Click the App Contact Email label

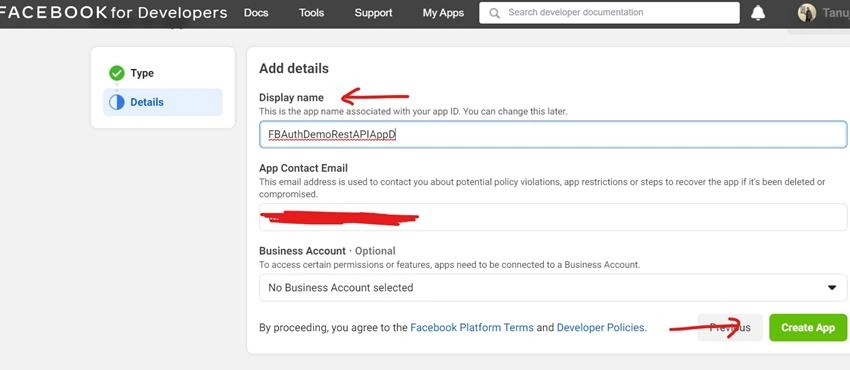click(304, 168)
